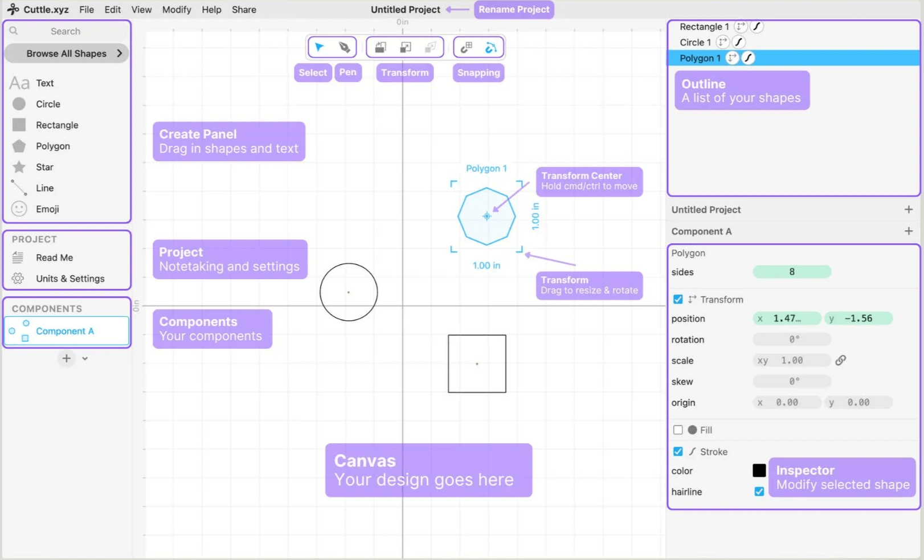Expand Browse All Shapes
The width and height of the screenshot is (924, 560).
tap(66, 53)
